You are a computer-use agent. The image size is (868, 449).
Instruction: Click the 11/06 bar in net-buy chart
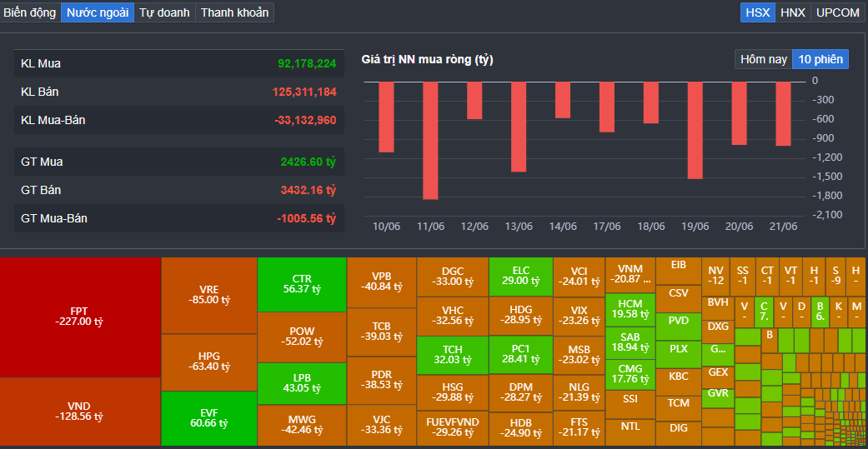[x=430, y=140]
